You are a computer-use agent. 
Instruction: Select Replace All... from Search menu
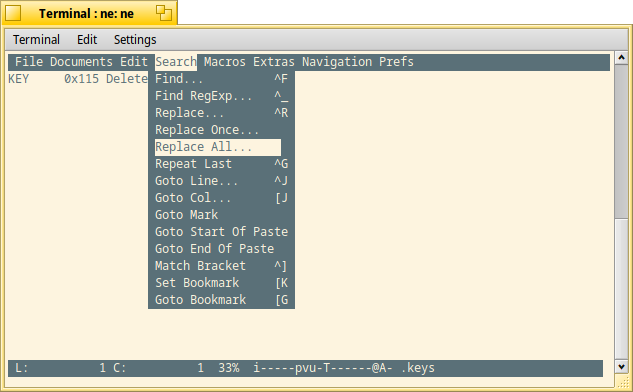(218, 147)
